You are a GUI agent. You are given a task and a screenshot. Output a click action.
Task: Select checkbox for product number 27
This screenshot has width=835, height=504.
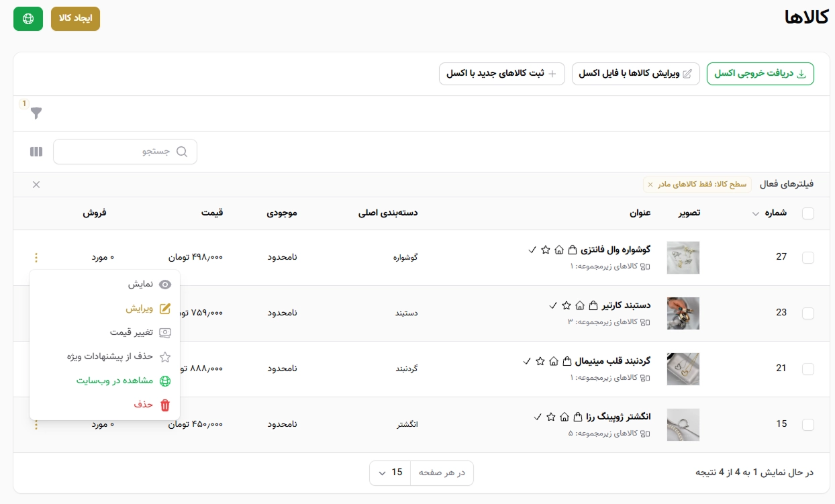[x=808, y=257]
